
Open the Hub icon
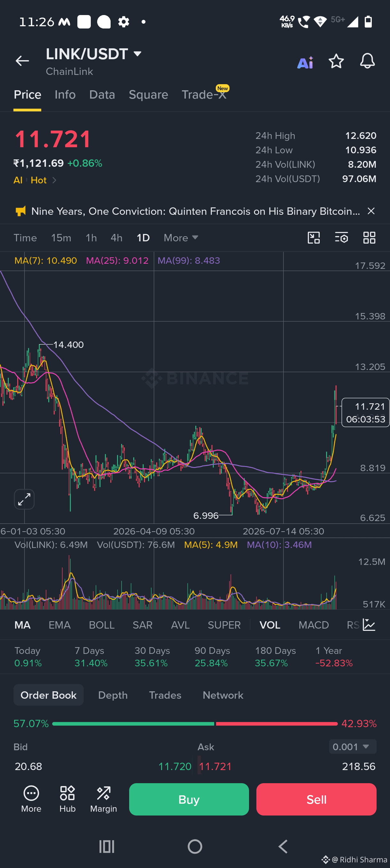click(x=67, y=799)
